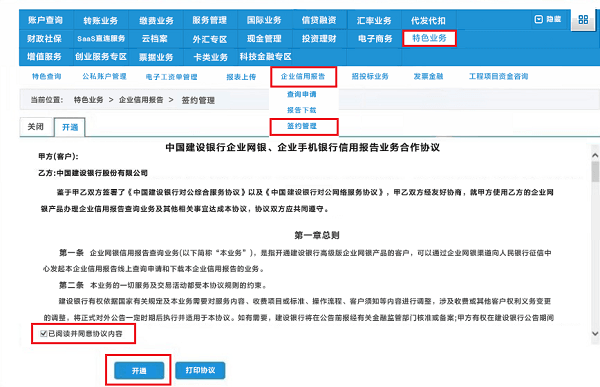Click the grid layout icon at top right
The width and height of the screenshot is (600, 387).
[583, 20]
